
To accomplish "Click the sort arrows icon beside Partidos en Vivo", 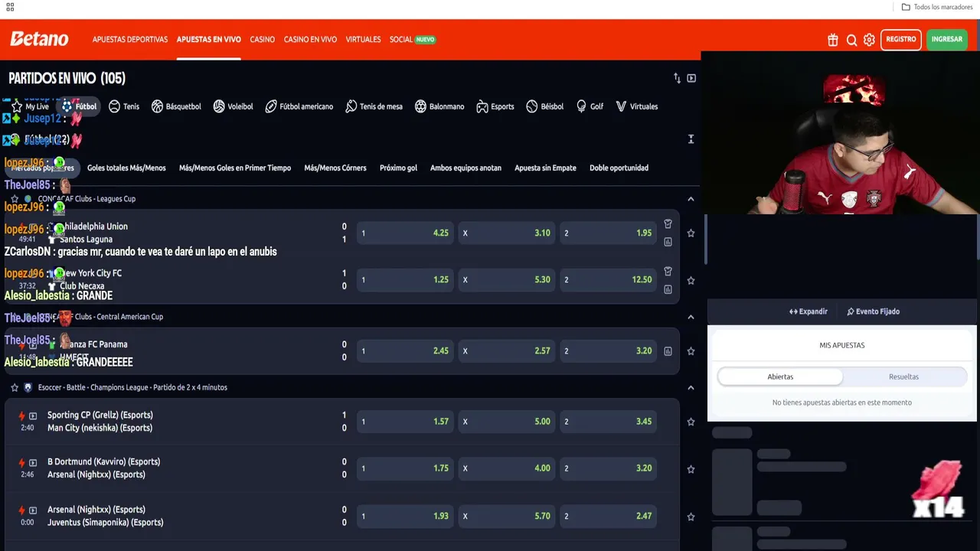I will tap(677, 78).
